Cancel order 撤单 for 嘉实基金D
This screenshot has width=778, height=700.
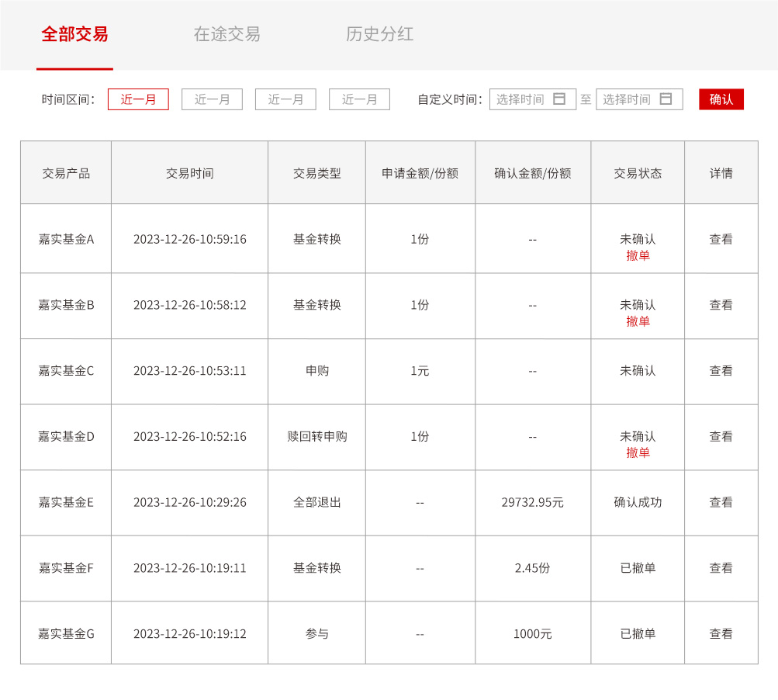tap(638, 452)
